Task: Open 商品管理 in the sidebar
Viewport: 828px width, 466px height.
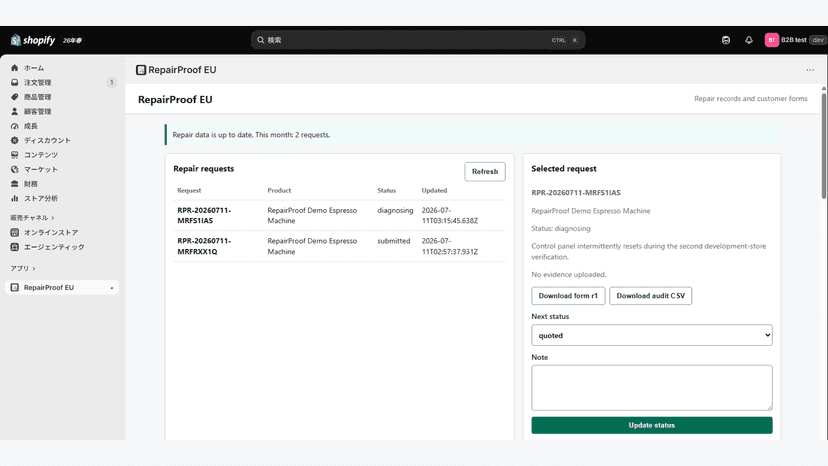Action: [37, 97]
